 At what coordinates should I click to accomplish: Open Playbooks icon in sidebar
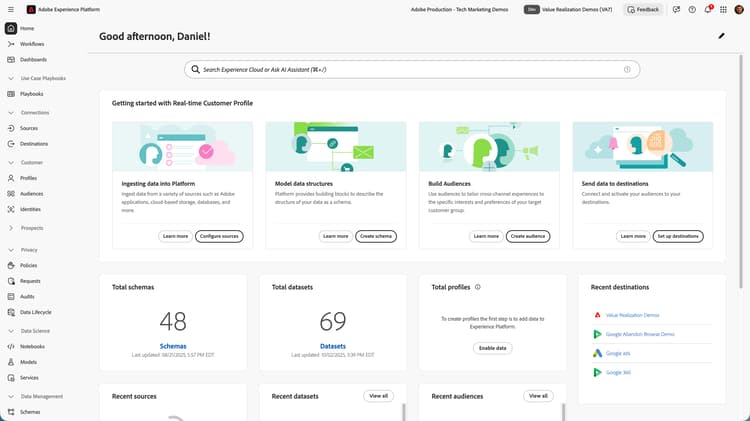[11, 94]
